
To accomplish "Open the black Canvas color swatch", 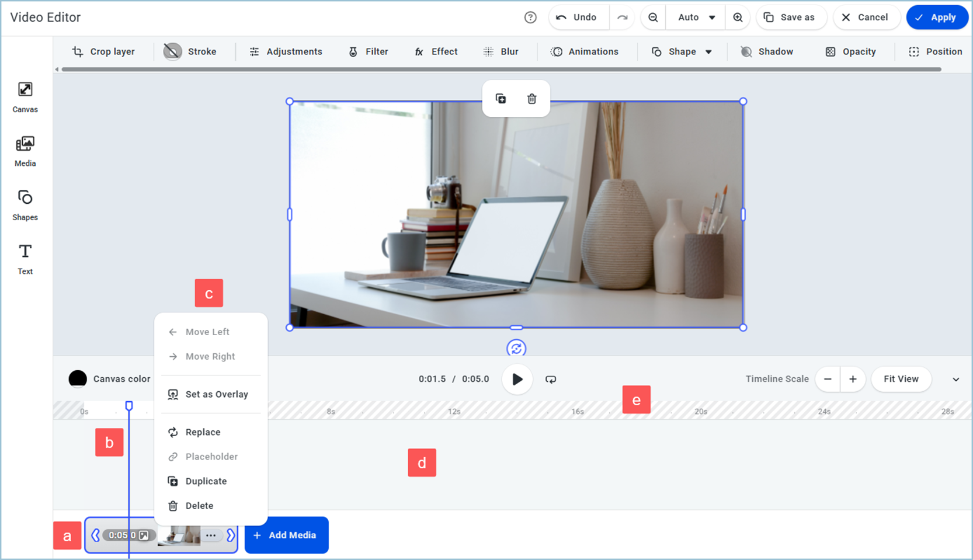I will pyautogui.click(x=78, y=379).
